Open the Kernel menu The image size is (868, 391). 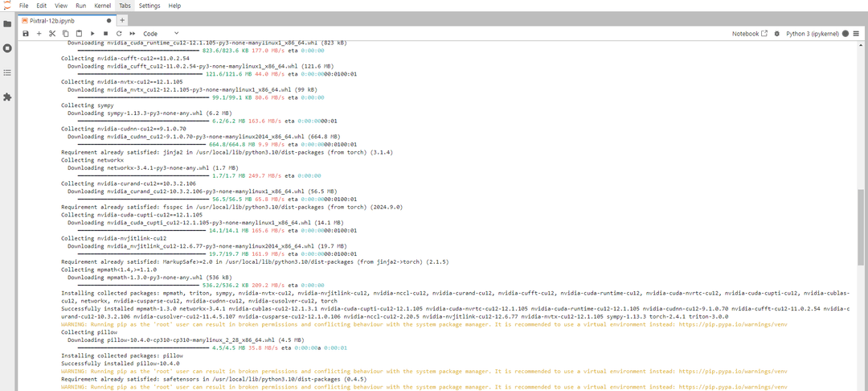coord(102,6)
